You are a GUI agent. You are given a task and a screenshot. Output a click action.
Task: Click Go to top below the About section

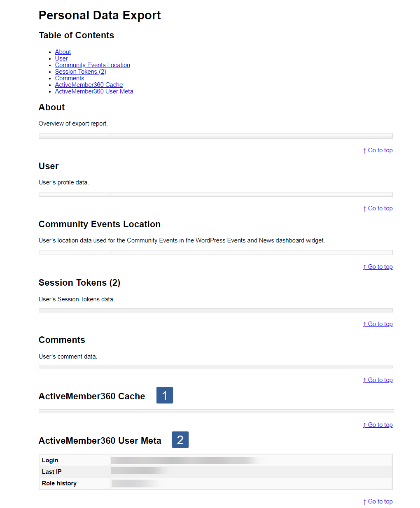(x=378, y=150)
